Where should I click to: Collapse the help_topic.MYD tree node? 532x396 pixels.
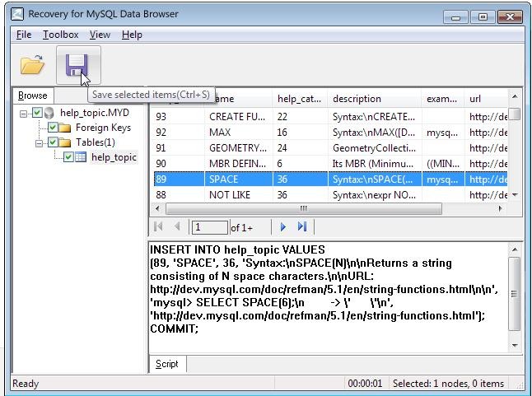click(x=23, y=114)
